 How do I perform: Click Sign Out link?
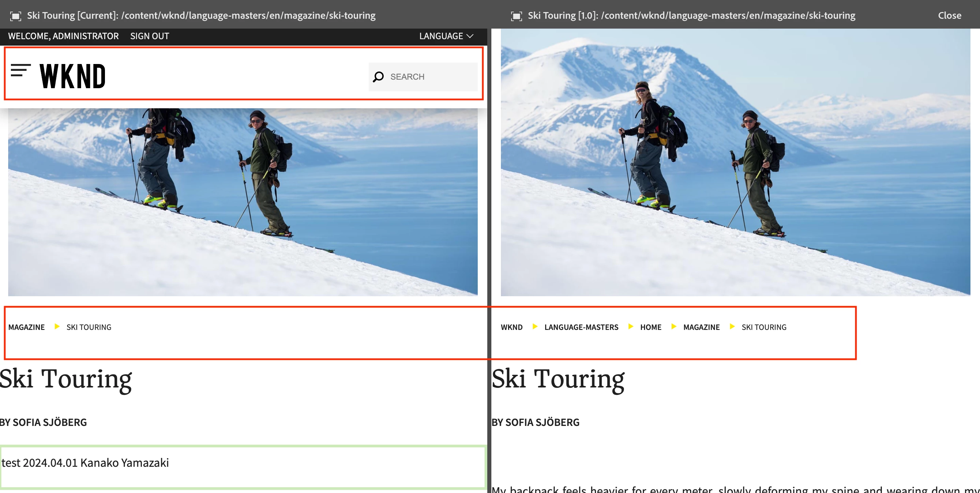(x=150, y=36)
